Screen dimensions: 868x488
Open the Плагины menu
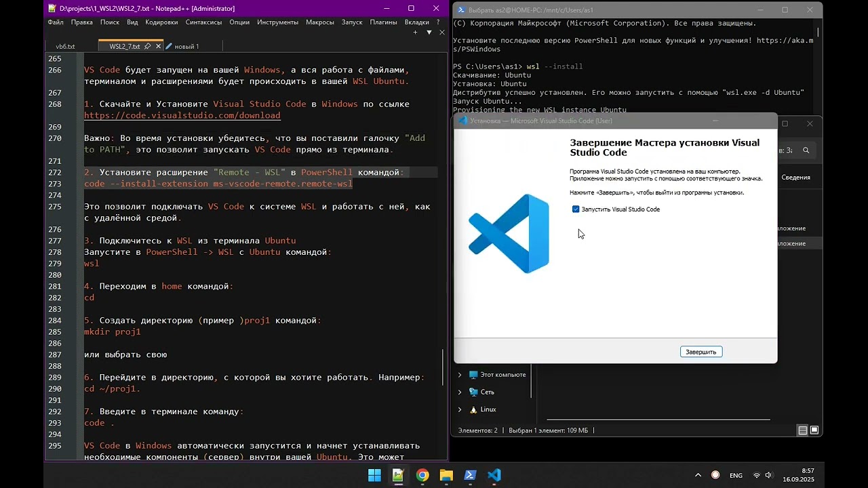point(383,22)
